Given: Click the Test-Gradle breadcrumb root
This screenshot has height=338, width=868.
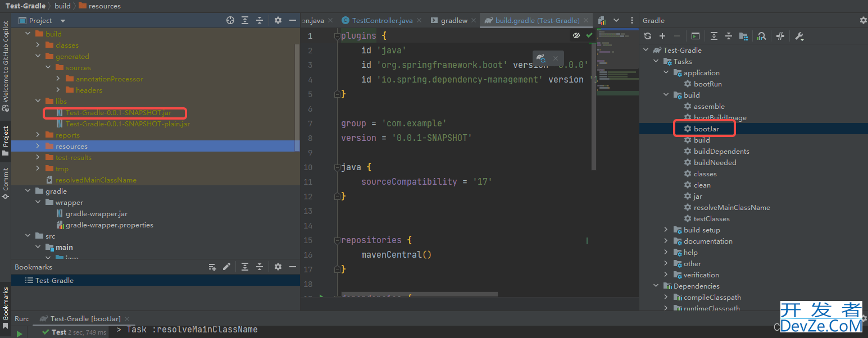Looking at the screenshot, I should tap(25, 6).
